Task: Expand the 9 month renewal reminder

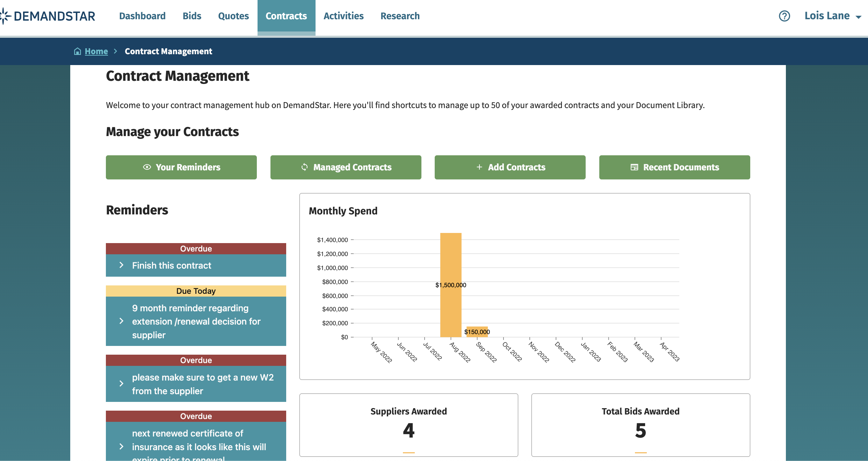Action: tap(122, 321)
